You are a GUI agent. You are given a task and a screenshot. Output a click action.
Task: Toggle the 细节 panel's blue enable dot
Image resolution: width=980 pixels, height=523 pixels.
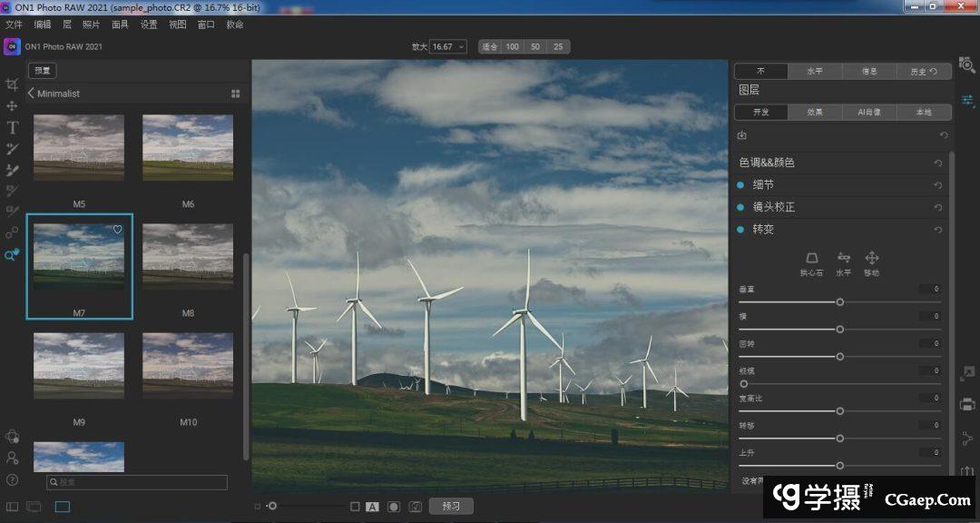[x=740, y=185]
